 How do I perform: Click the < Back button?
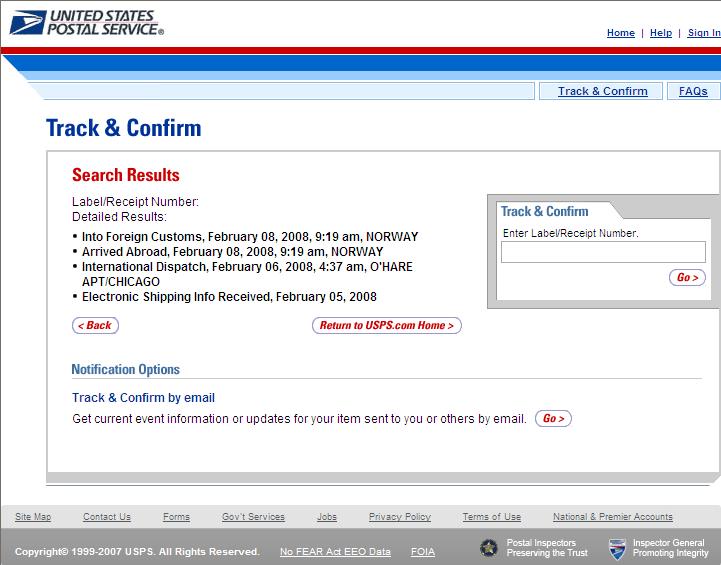point(95,325)
